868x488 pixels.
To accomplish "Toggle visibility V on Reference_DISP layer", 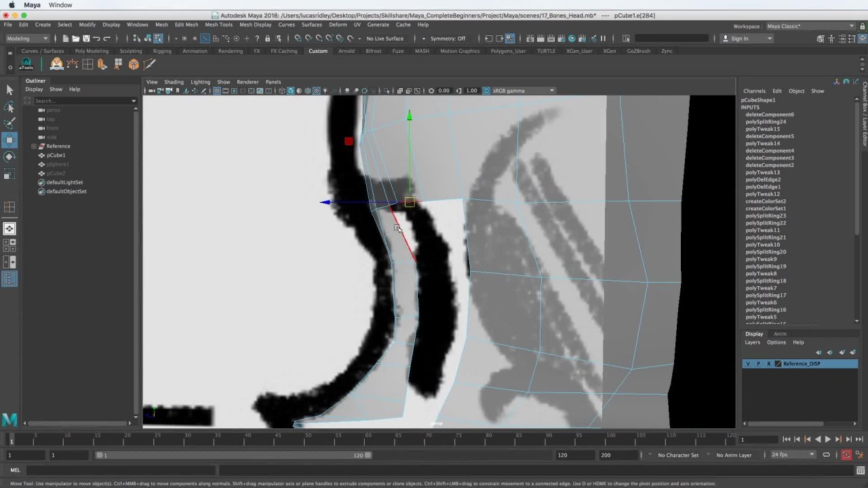I will (748, 364).
